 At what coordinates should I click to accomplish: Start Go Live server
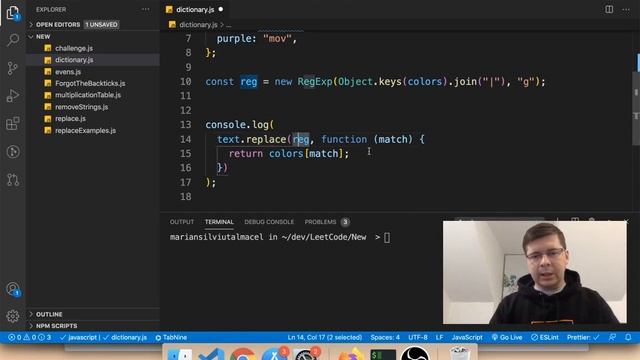click(x=507, y=338)
